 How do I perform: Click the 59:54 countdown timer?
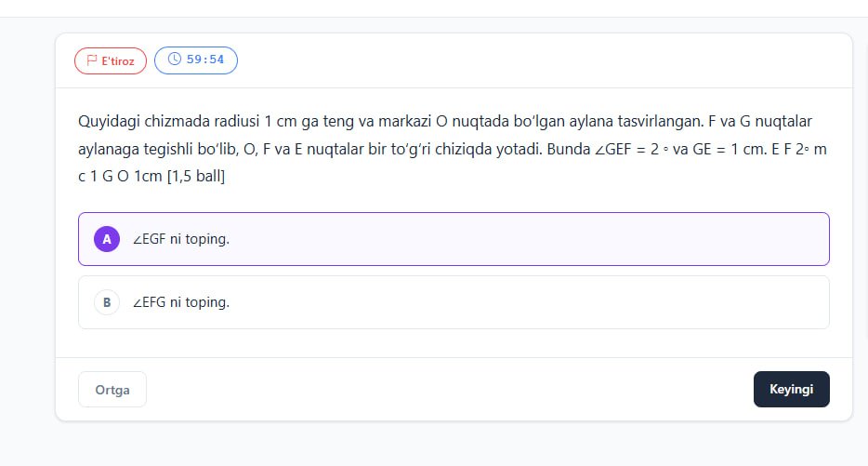coord(196,60)
